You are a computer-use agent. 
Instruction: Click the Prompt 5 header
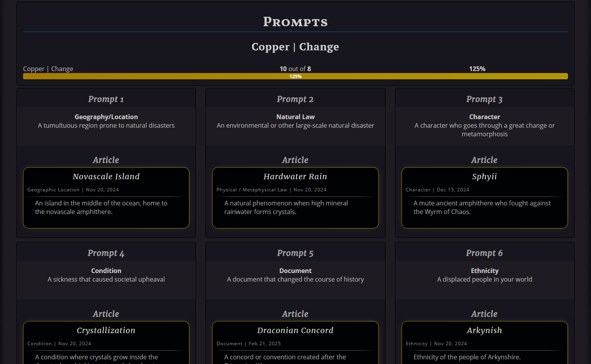[x=295, y=253]
